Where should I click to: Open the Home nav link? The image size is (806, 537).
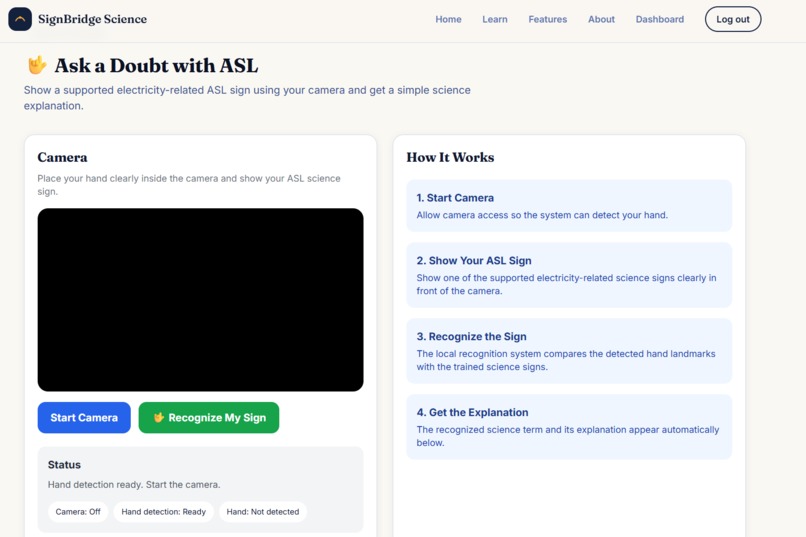tap(448, 19)
